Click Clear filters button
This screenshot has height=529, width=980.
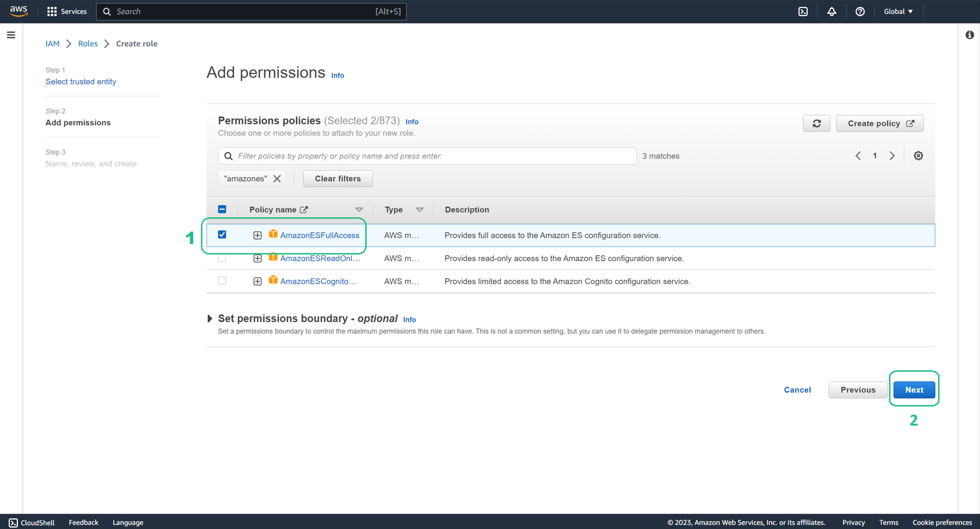pyautogui.click(x=338, y=179)
